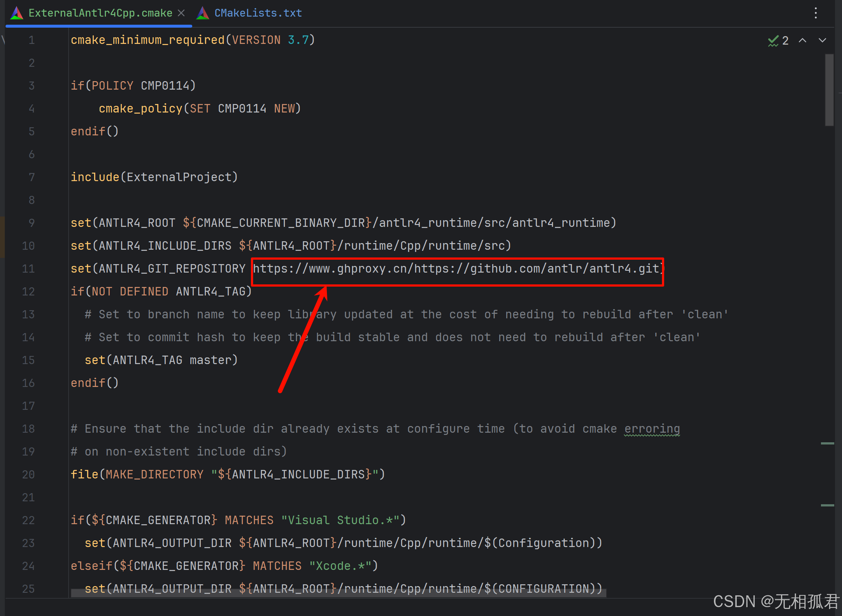Click the include(ExternalProject) statement
Viewport: 842px width, 616px height.
pos(153,177)
